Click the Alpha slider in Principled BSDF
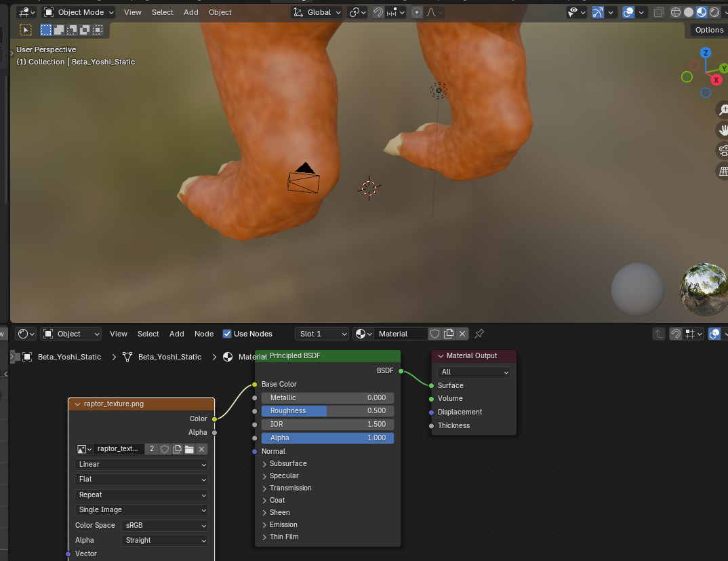This screenshot has width=728, height=561. click(x=328, y=438)
